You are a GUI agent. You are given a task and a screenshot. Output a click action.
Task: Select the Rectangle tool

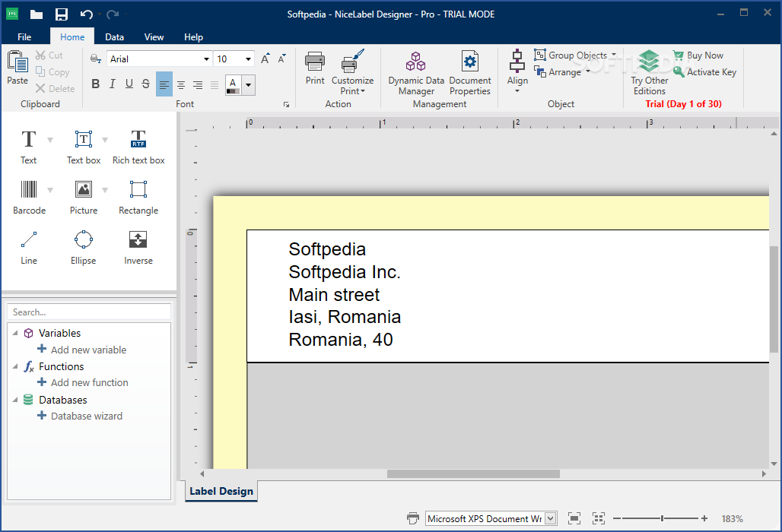138,197
